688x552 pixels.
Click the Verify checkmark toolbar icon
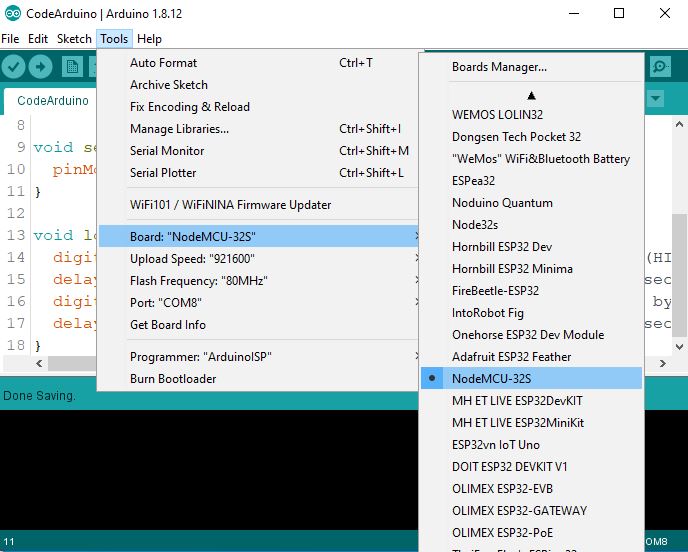pos(14,67)
